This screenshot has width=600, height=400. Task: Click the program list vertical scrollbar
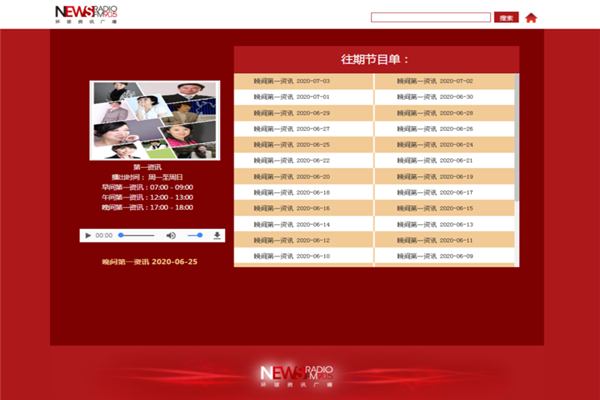(517, 150)
